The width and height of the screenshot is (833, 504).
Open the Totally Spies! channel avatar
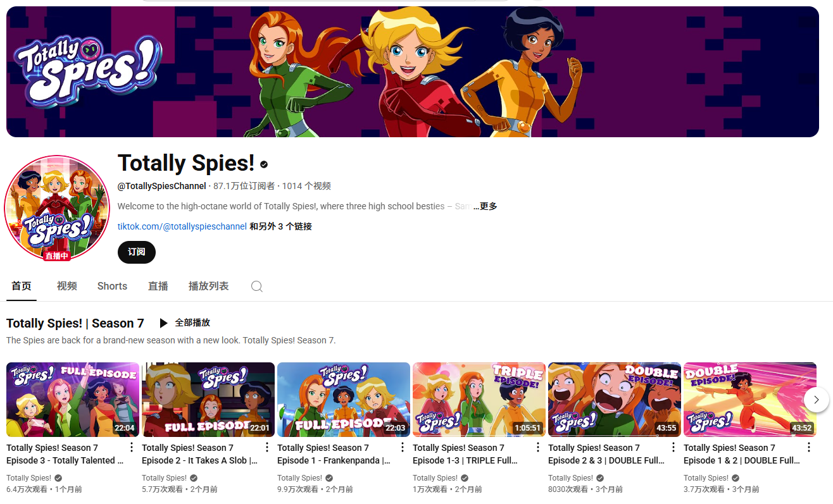(58, 208)
